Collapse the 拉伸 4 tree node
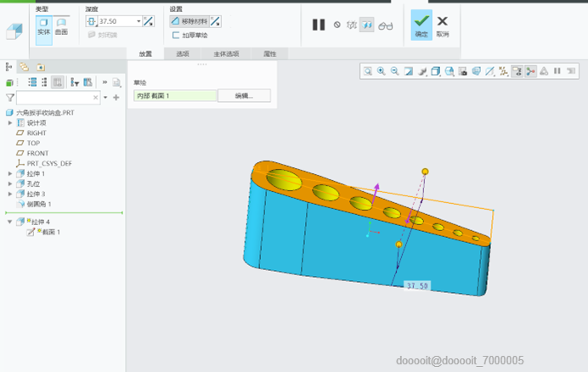588x372 pixels. click(10, 222)
